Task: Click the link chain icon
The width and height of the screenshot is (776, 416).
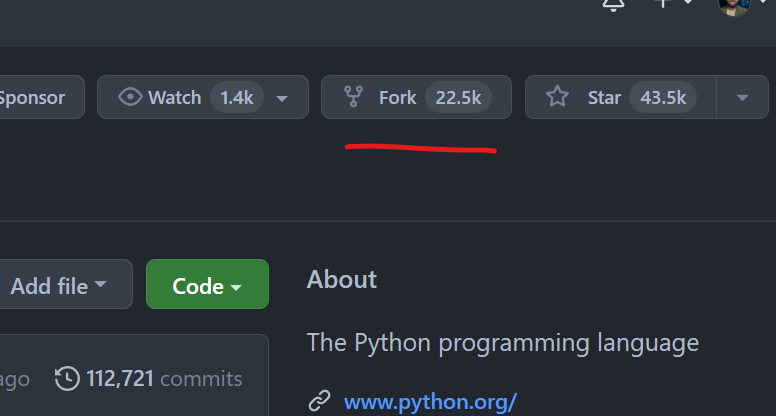Action: click(320, 401)
